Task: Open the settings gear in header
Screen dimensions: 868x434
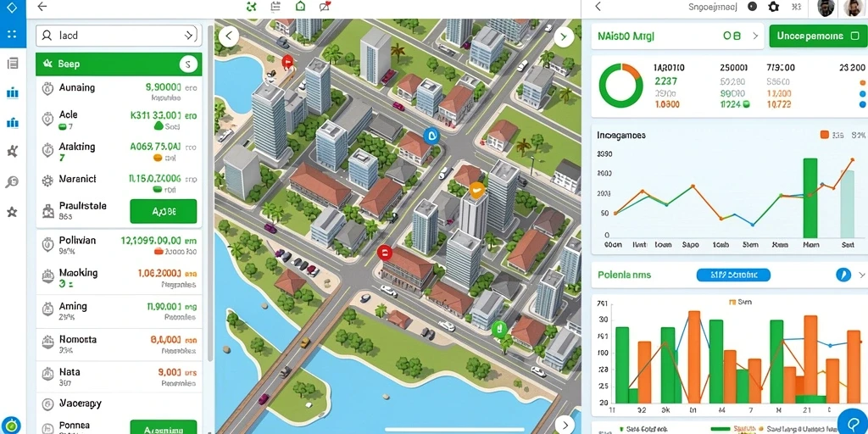Action: pos(773,7)
